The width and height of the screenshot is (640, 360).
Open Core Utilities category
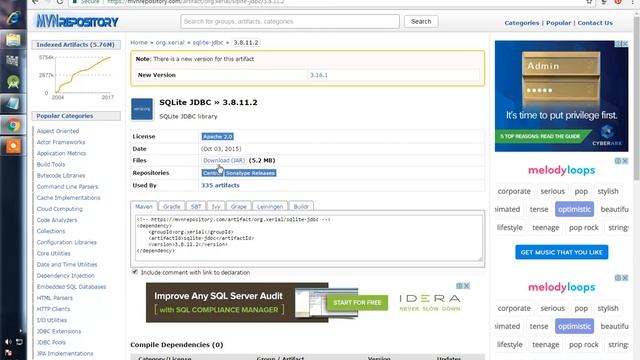tap(53, 253)
